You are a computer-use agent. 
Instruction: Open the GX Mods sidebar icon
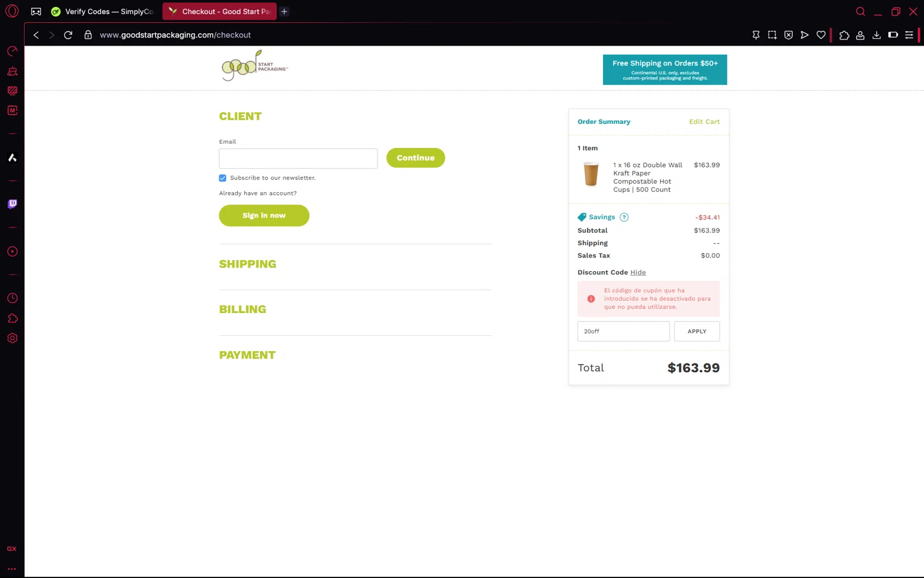[12, 91]
